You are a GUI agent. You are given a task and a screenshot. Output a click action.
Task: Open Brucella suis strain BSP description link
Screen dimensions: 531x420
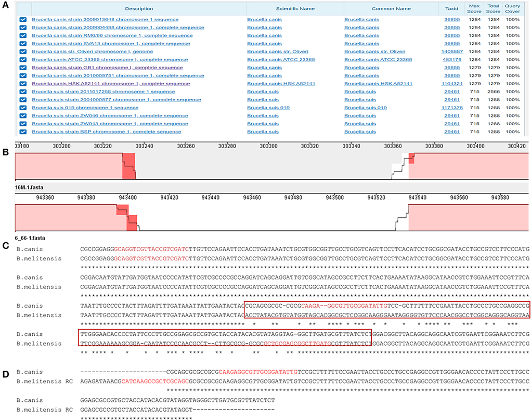106,132
